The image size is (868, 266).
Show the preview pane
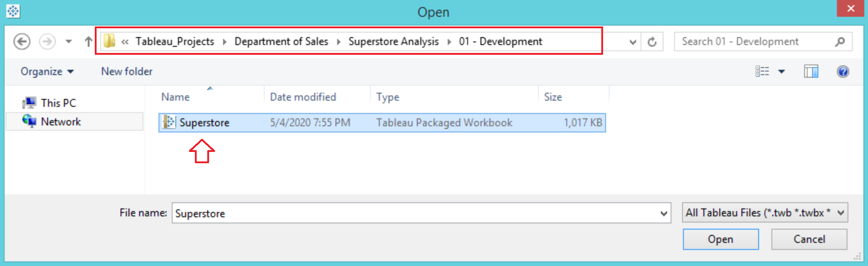811,71
